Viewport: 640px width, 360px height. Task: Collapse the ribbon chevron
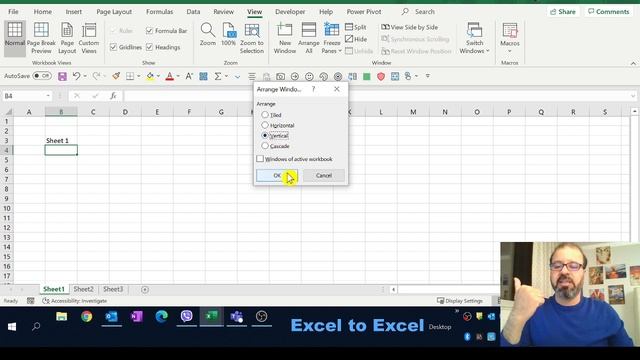coord(633,63)
